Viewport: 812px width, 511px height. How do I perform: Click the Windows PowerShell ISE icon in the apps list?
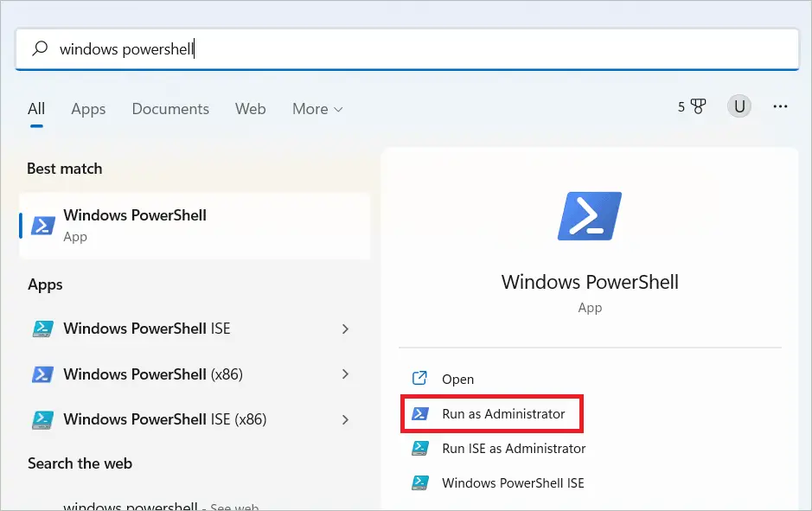pos(43,329)
